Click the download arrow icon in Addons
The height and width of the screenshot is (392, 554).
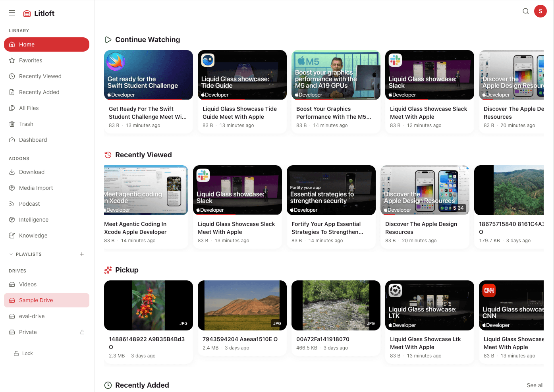tap(12, 172)
